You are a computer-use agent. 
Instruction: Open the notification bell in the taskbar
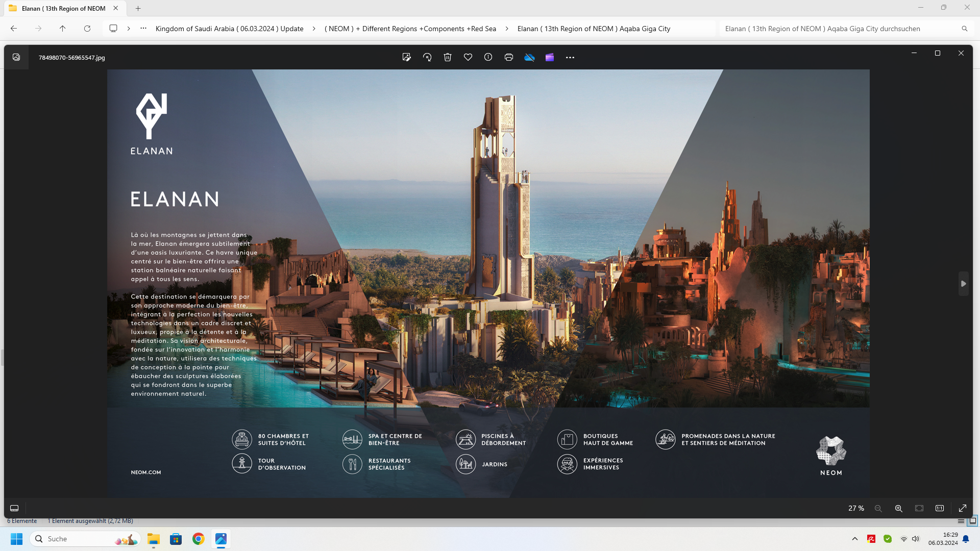pyautogui.click(x=966, y=539)
